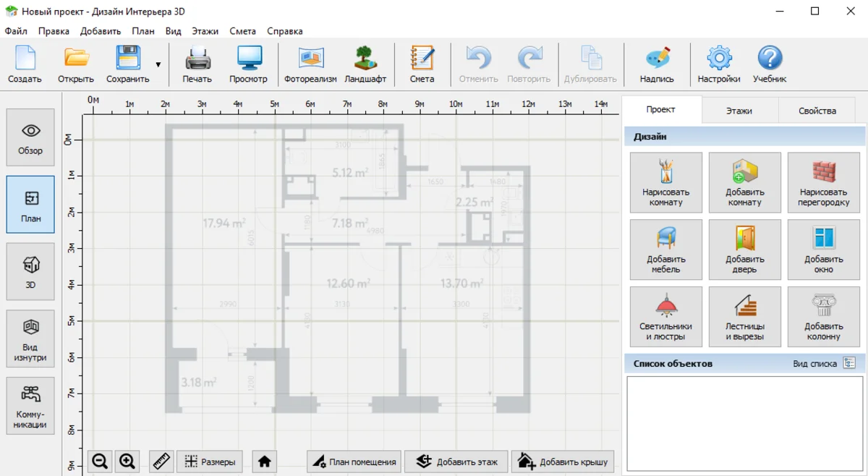Image resolution: width=868 pixels, height=476 pixels.
Task: Open the Estimate (Смета) toolbar icon
Action: (x=422, y=64)
